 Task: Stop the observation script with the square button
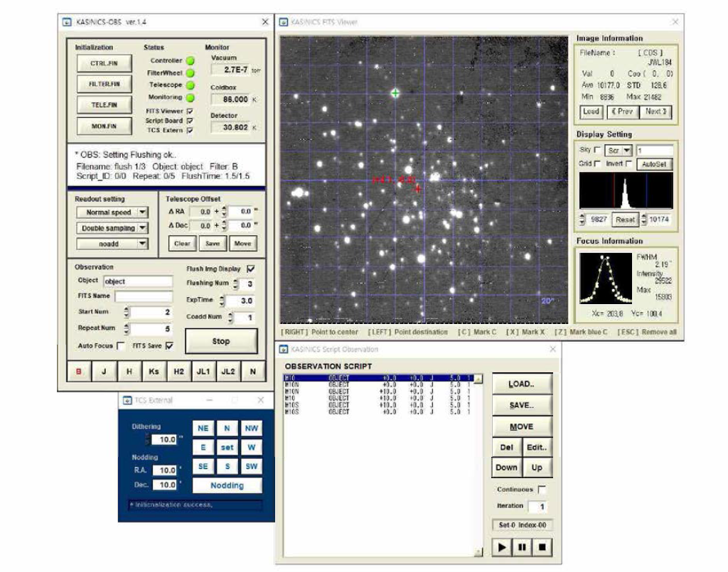tap(542, 547)
